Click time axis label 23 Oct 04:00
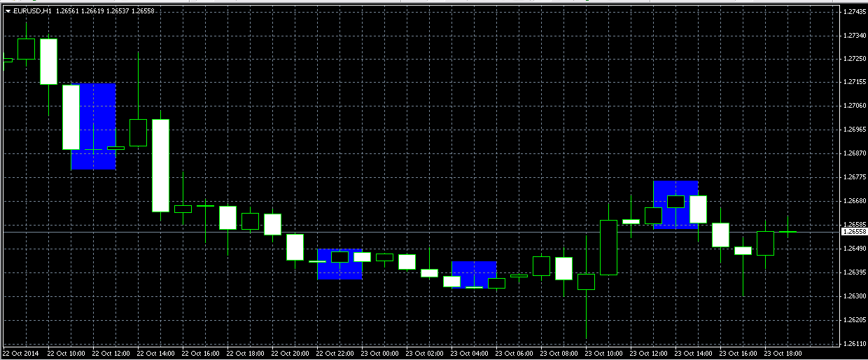The height and width of the screenshot is (360, 868). pyautogui.click(x=469, y=354)
